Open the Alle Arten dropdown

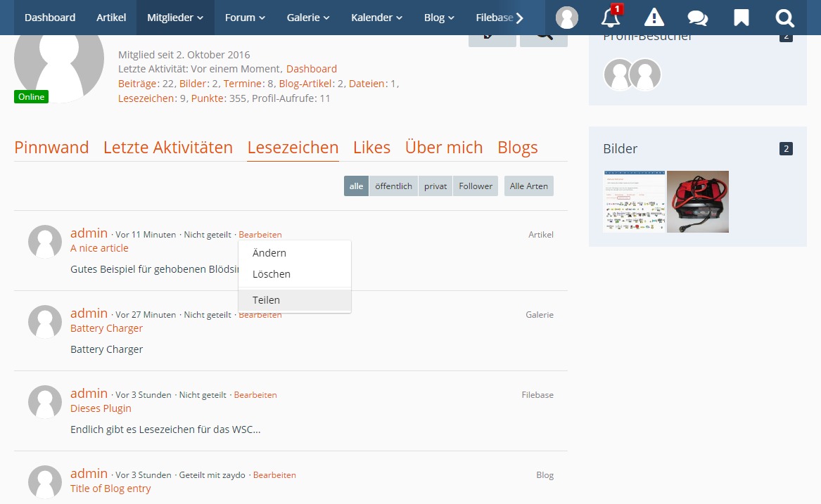coord(528,186)
